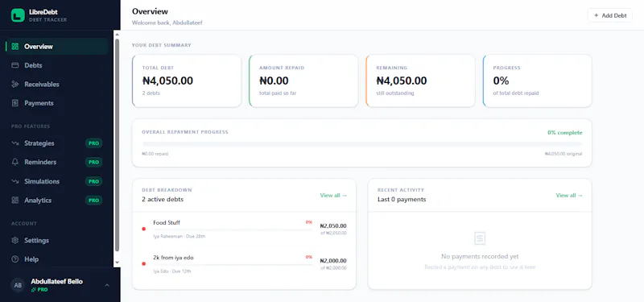The image size is (644, 302).
Task: Click the Overview grid icon in sidebar
Action: click(x=15, y=47)
